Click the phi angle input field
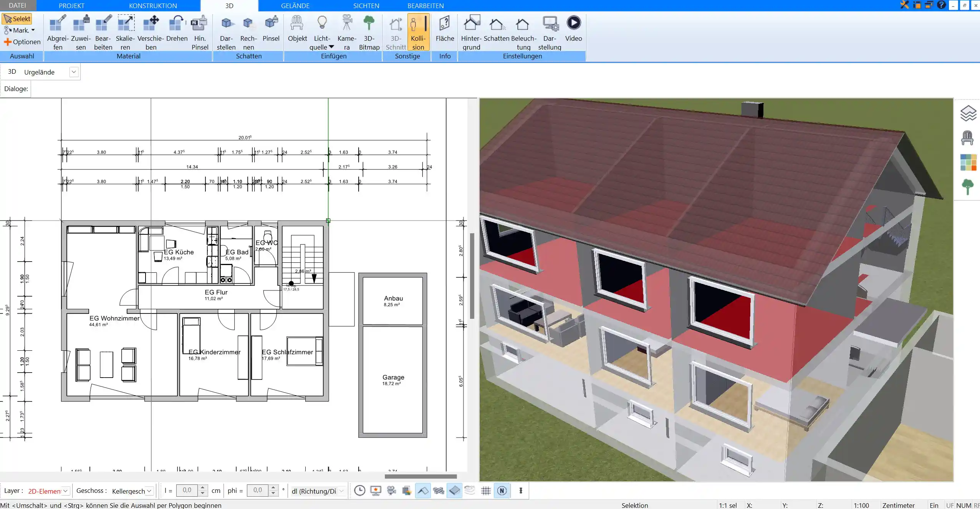980x509 pixels. pyautogui.click(x=257, y=490)
